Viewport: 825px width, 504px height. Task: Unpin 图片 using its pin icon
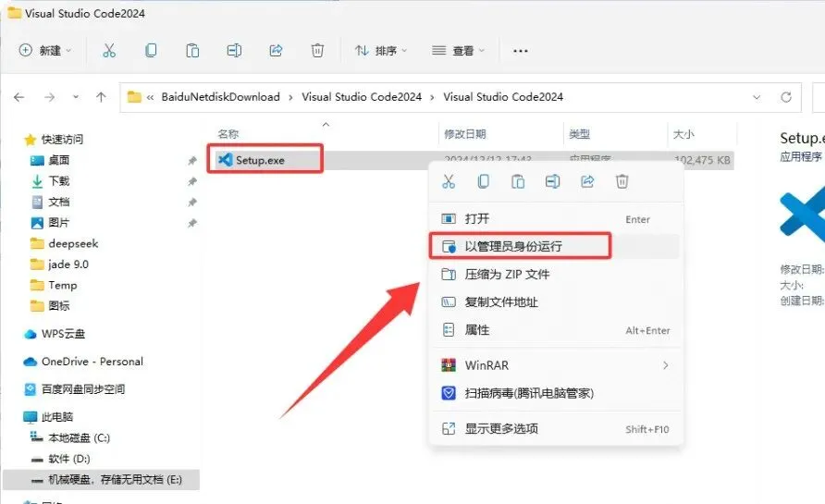[192, 223]
